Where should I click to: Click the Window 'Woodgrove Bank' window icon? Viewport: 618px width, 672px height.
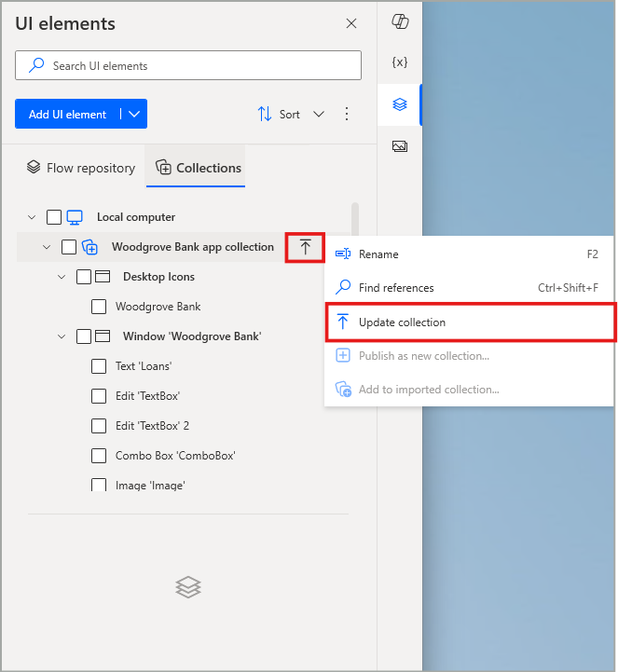pyautogui.click(x=103, y=336)
